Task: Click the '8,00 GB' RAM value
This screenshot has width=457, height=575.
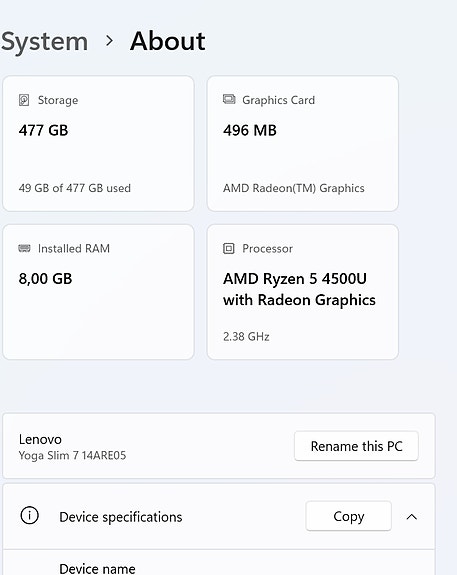Action: click(x=45, y=279)
